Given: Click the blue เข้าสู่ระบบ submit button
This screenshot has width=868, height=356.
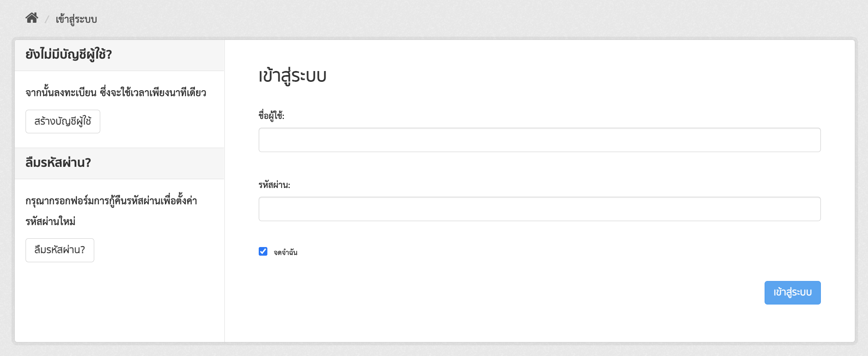Looking at the screenshot, I should point(793,293).
